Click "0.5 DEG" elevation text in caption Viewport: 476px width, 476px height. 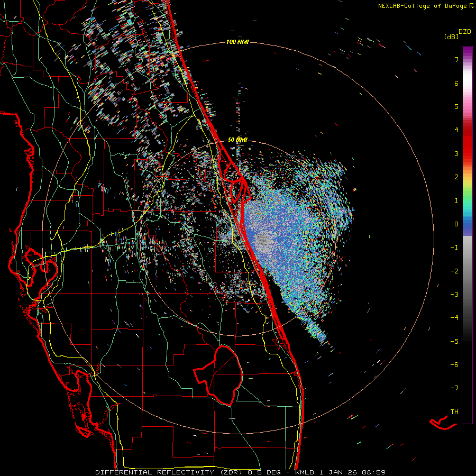pos(264,472)
